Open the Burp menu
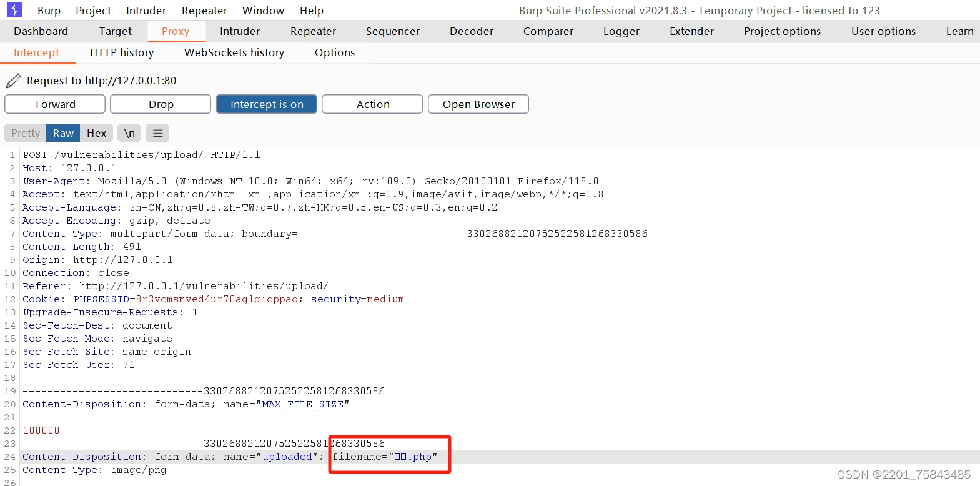Viewport: 980px width, 486px height. click(x=49, y=11)
